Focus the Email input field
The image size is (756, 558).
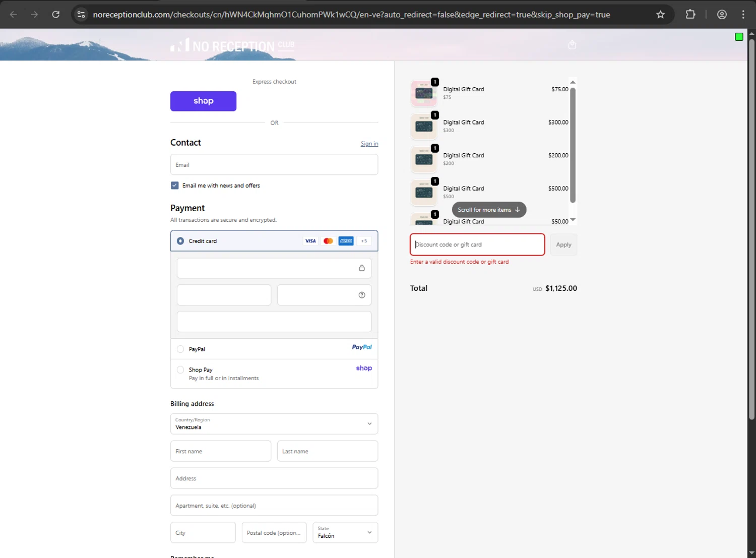(274, 165)
